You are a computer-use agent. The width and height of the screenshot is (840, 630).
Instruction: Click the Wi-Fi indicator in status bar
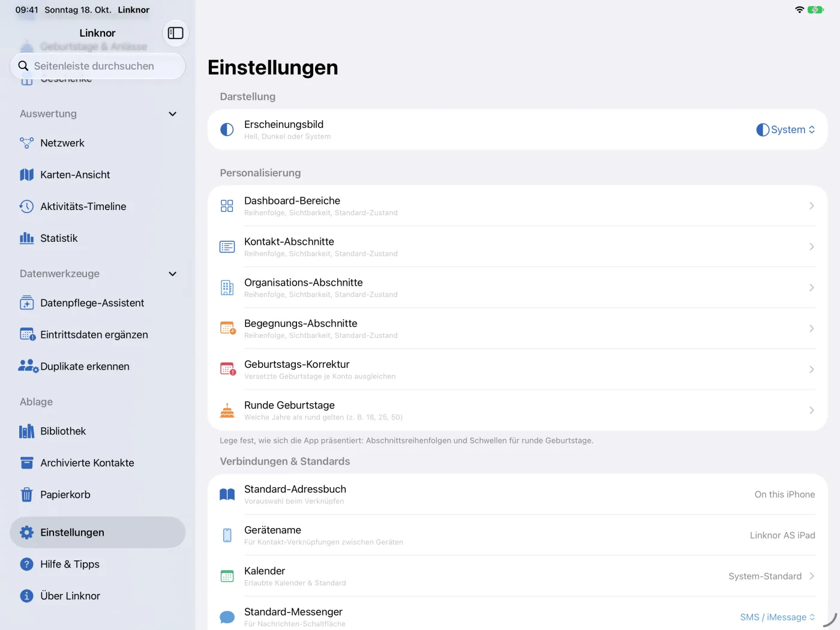pyautogui.click(x=799, y=10)
